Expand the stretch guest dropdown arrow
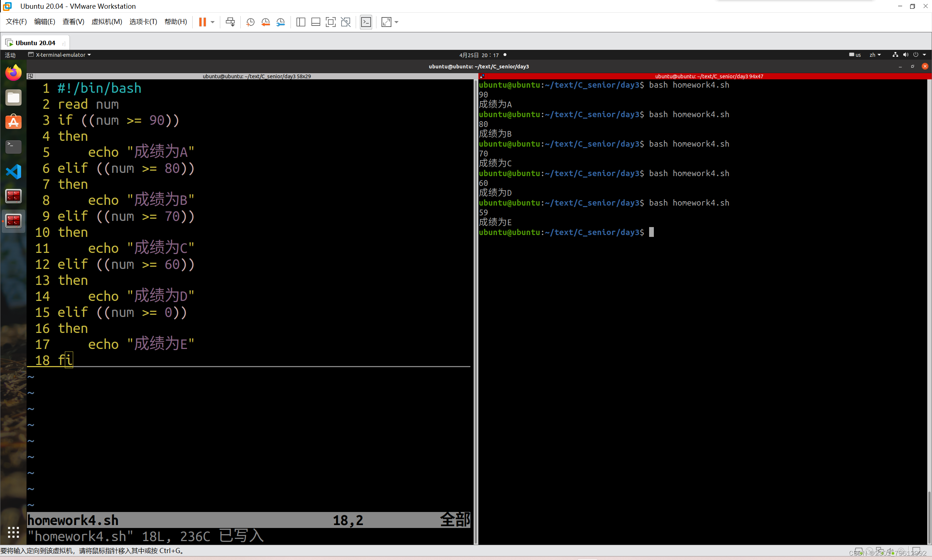This screenshot has height=560, width=932. click(396, 22)
